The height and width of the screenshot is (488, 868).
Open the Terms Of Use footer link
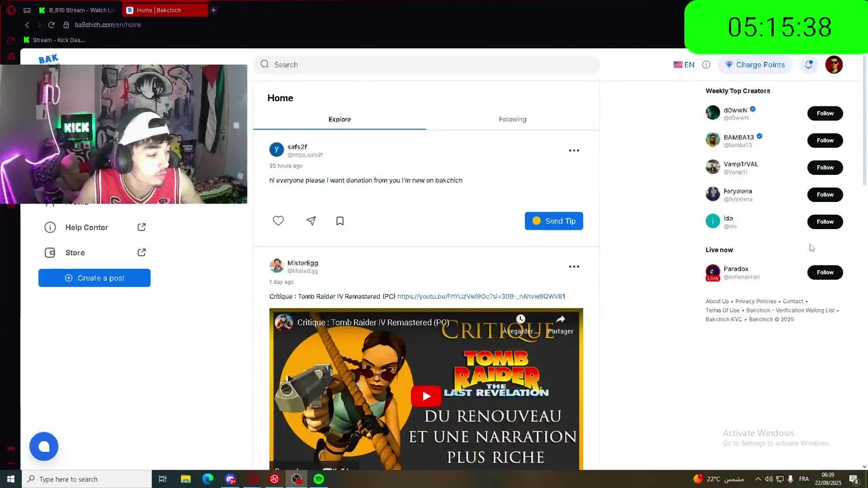722,310
